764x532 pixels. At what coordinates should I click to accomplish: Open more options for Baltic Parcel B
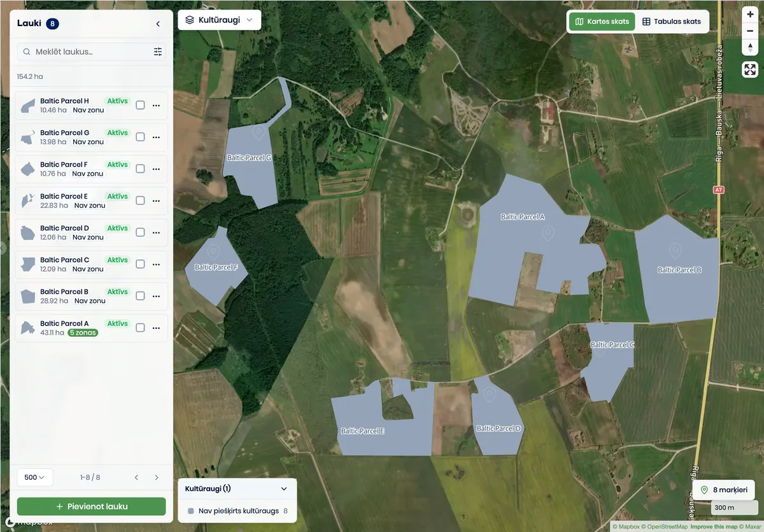[x=156, y=297]
